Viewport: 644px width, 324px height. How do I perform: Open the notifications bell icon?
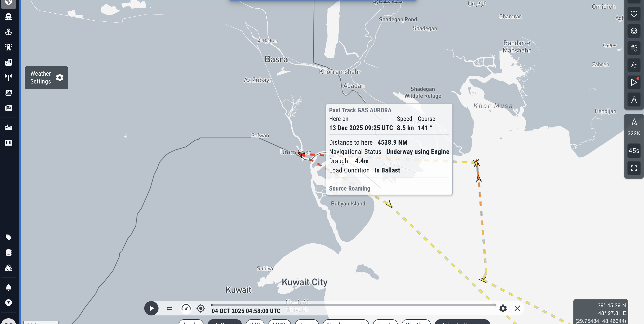click(x=9, y=287)
